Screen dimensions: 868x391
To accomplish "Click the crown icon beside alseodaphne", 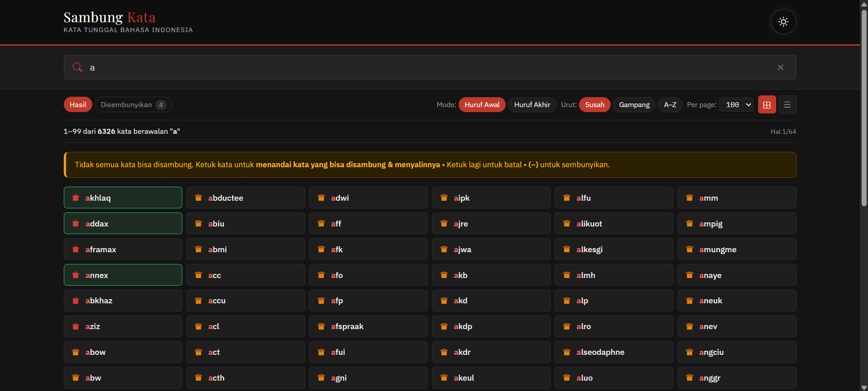I will [567, 352].
